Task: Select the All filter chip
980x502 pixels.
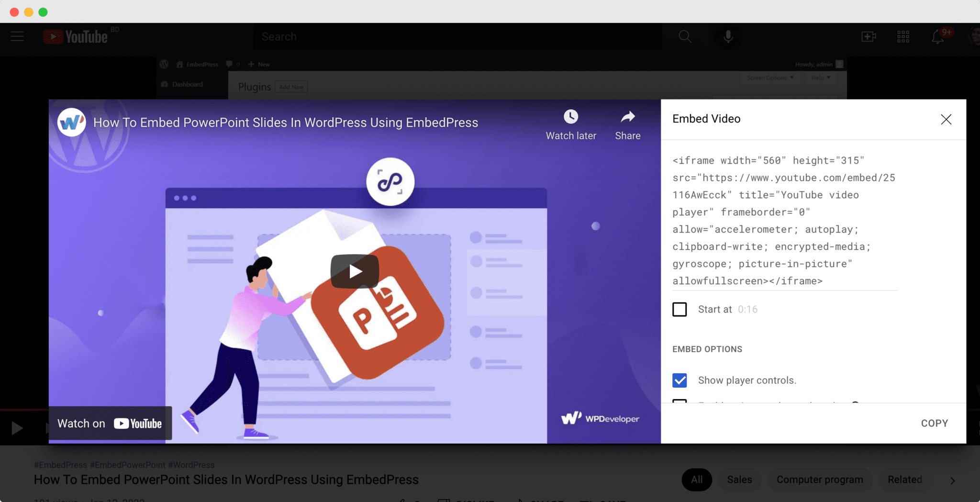Action: (697, 480)
